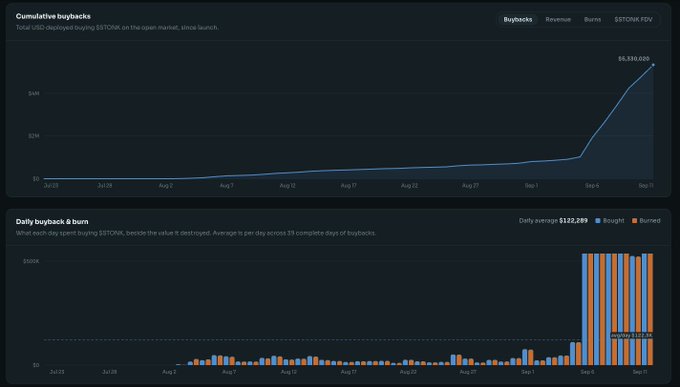Click Sep 11 on the cumulative chart axis
The width and height of the screenshot is (680, 387).
[x=646, y=186]
